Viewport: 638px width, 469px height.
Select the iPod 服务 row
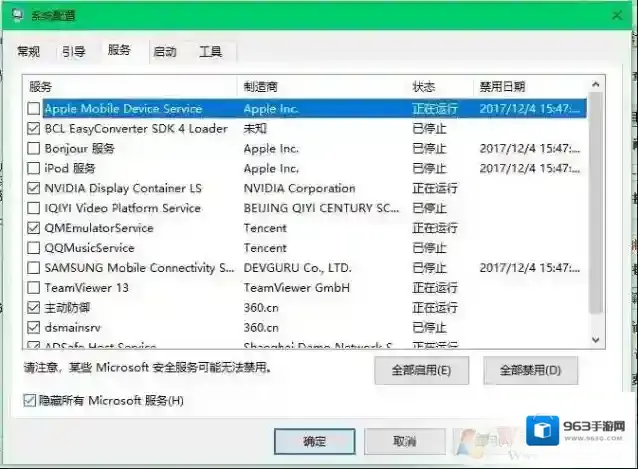point(305,168)
